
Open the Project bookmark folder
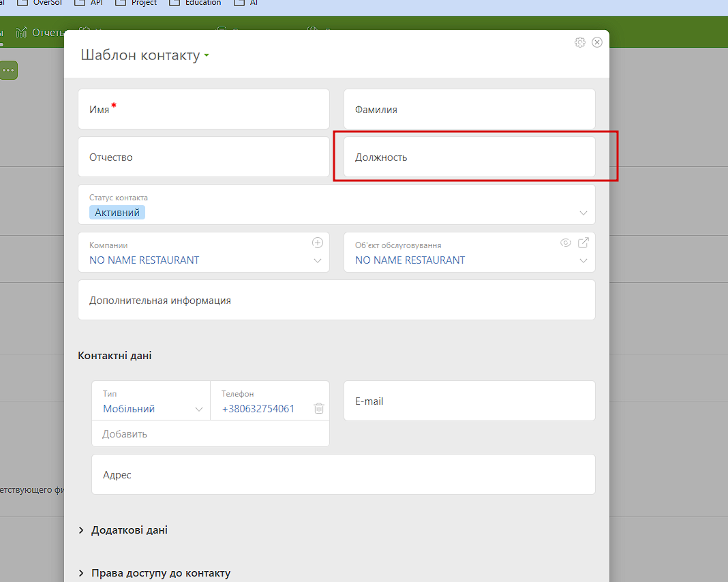(x=136, y=3)
